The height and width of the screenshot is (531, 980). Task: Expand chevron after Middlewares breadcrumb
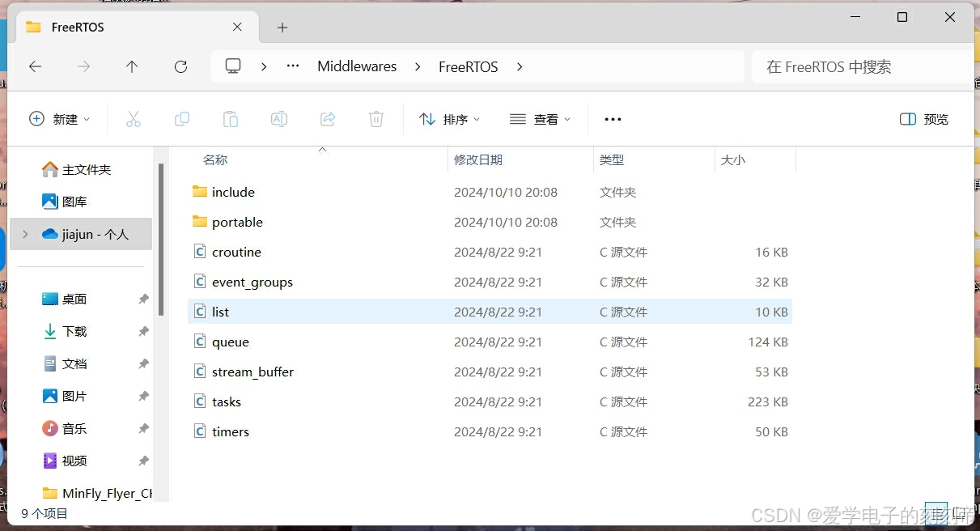(x=418, y=66)
